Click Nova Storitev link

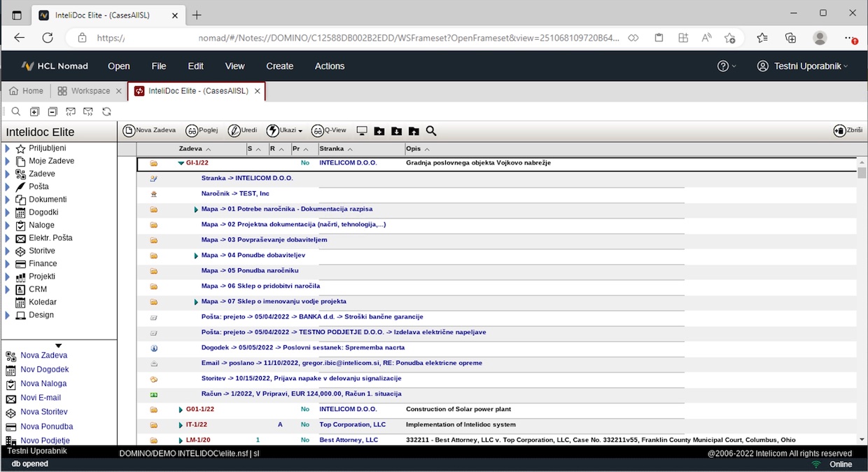44,412
